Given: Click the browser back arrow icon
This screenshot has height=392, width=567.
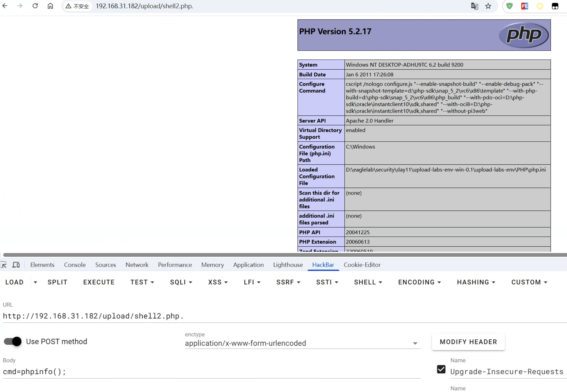Looking at the screenshot, I should 5,6.
